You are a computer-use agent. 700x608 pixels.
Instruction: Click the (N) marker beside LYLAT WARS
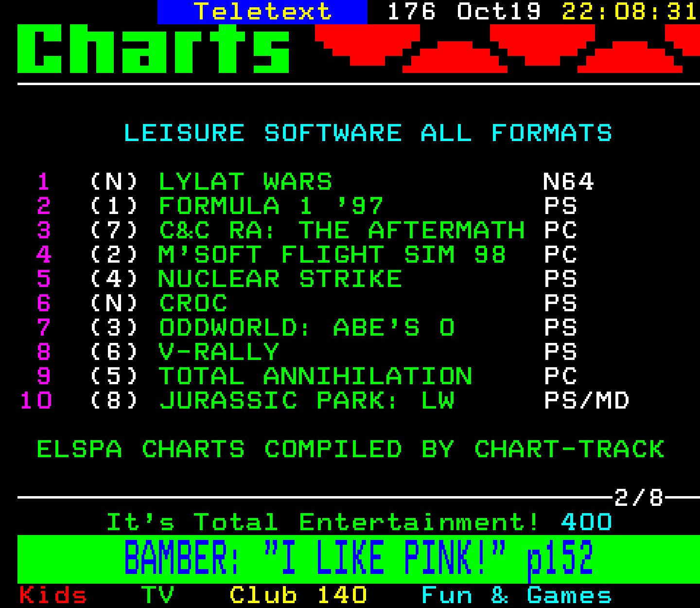click(x=114, y=182)
